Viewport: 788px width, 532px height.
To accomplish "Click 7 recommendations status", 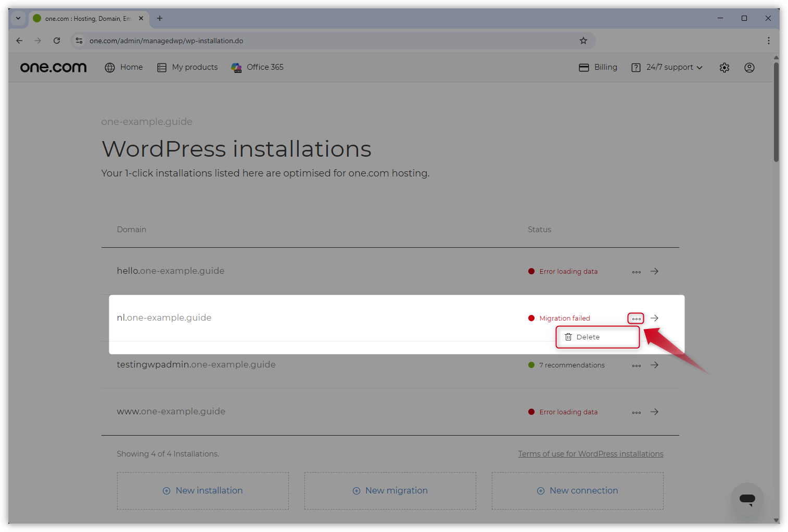I will [x=572, y=365].
